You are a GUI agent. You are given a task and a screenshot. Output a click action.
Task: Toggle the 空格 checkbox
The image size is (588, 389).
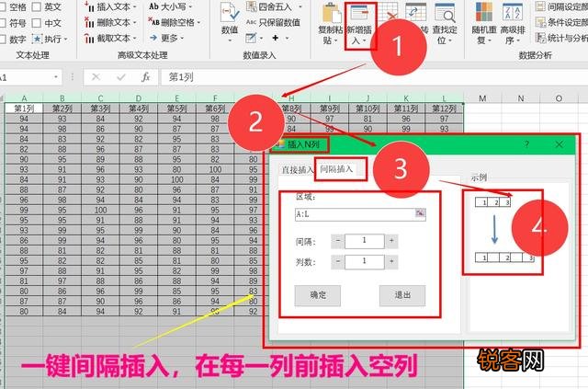(x=2, y=7)
